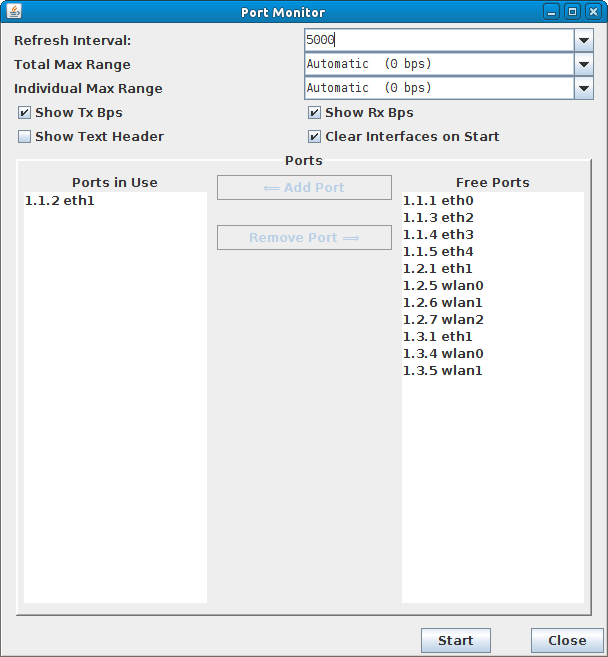The image size is (608, 657).
Task: Open the Refresh Interval dropdown arrow
Action: [x=584, y=40]
